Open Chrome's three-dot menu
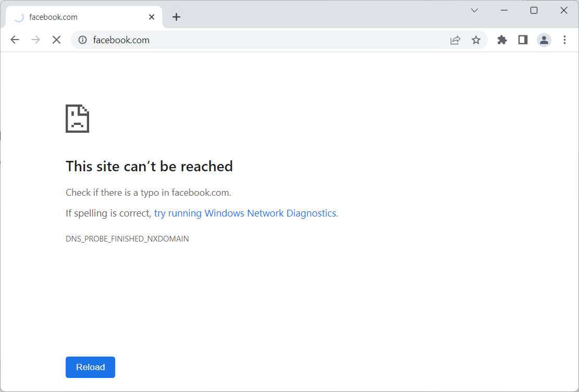Viewport: 579px width, 392px height. pyautogui.click(x=564, y=40)
